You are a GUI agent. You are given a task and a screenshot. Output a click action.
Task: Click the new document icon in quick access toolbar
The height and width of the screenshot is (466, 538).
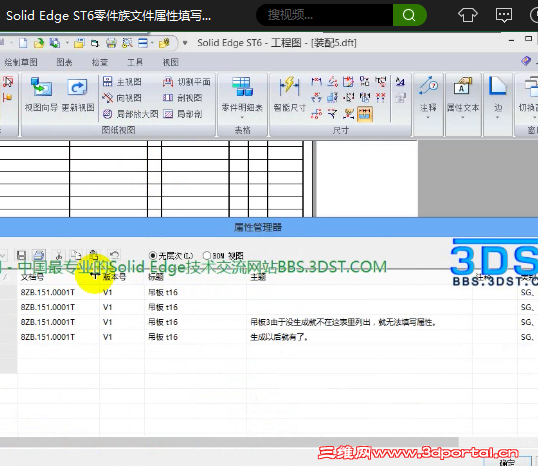pyautogui.click(x=23, y=43)
